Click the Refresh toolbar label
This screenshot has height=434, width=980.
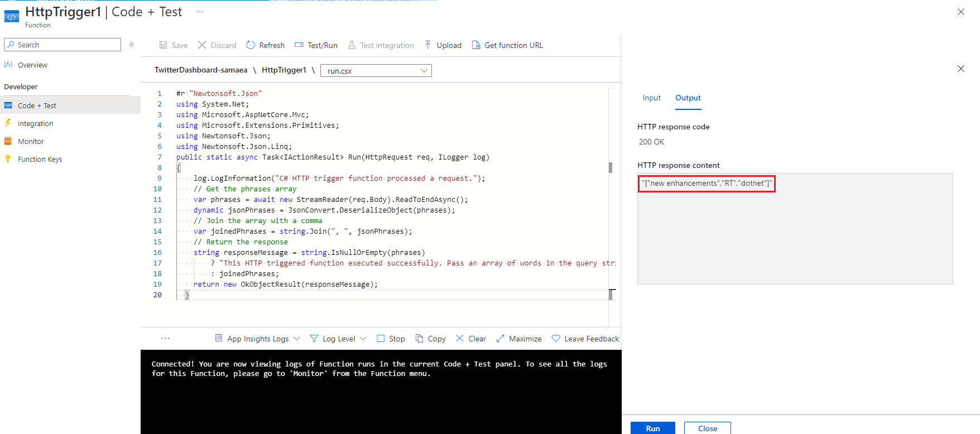pyautogui.click(x=272, y=45)
